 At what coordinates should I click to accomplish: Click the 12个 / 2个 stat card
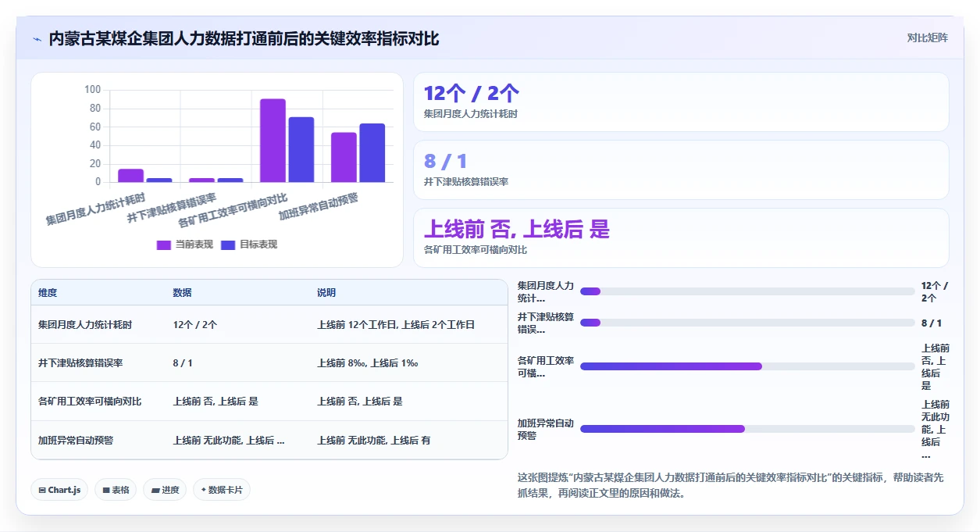click(x=681, y=102)
